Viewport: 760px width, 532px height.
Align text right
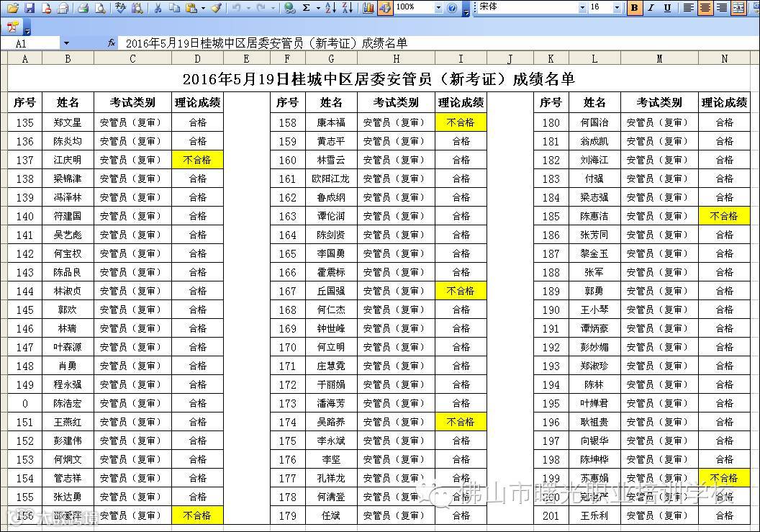722,8
